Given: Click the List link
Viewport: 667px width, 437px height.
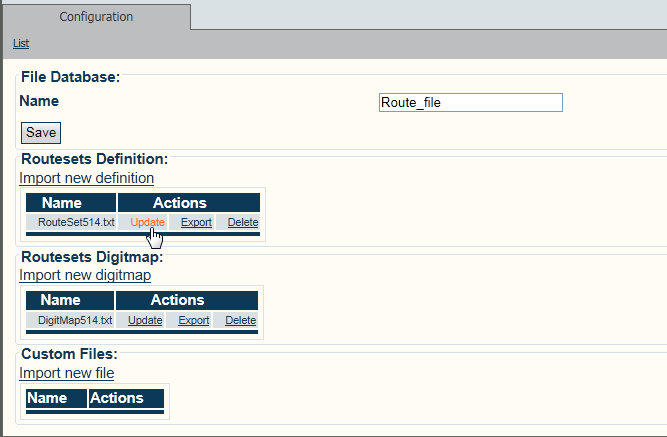Looking at the screenshot, I should coord(21,43).
